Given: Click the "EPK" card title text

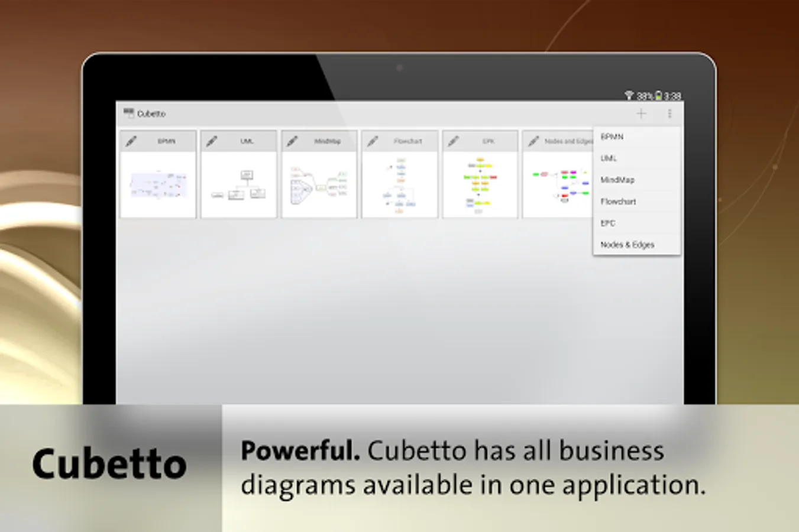Looking at the screenshot, I should 488,141.
